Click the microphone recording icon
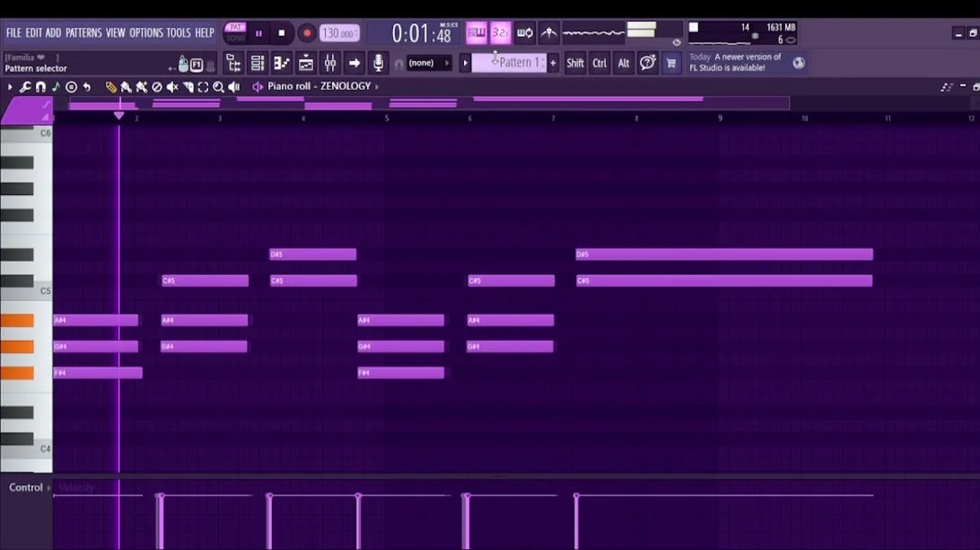The image size is (980, 550). pyautogui.click(x=378, y=63)
